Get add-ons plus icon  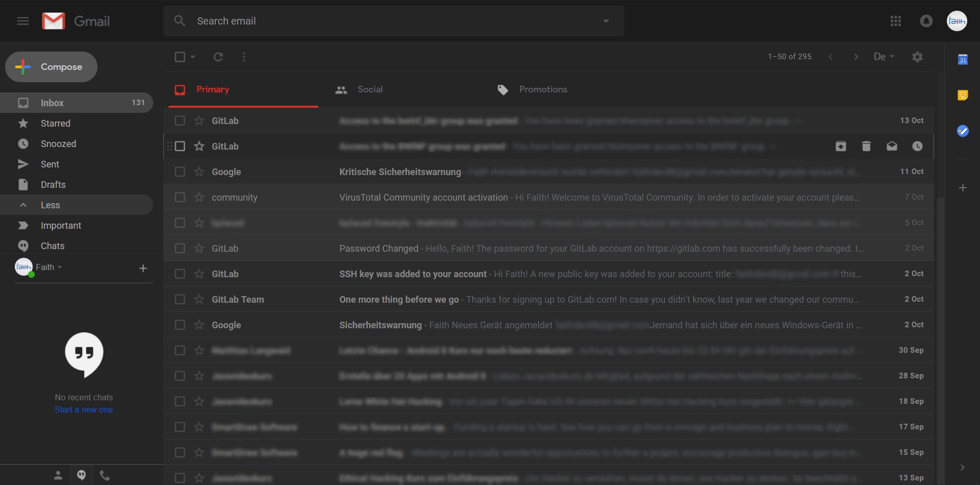(963, 188)
